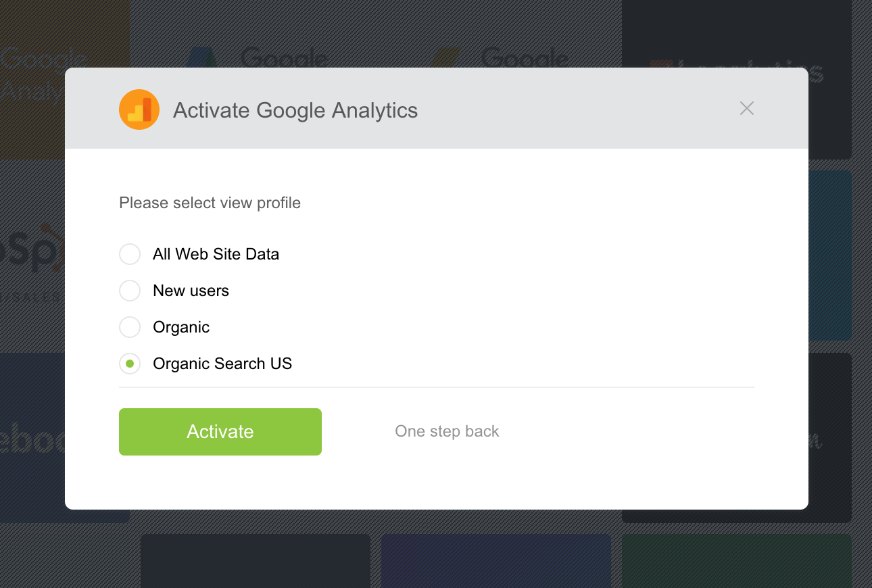Click the orange Google Analytics logo icon
Screen dimensions: 872x588
[139, 109]
